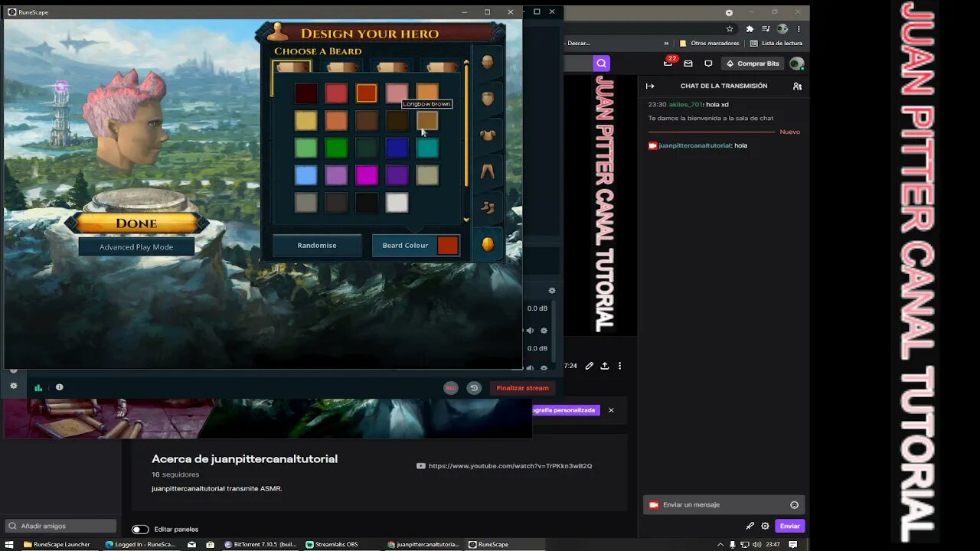Screen dimensions: 980x551
Task: Click Comprar Bits button
Action: pos(753,64)
